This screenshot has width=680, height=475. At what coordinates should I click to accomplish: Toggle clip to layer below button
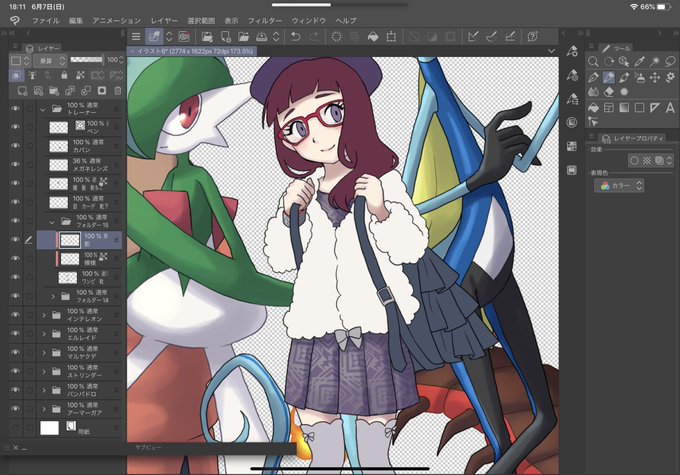[16, 75]
